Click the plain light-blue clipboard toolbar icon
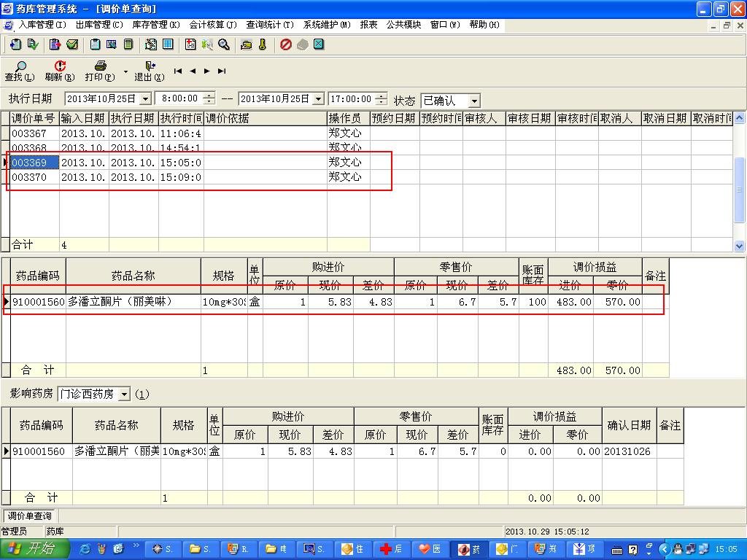 95,44
